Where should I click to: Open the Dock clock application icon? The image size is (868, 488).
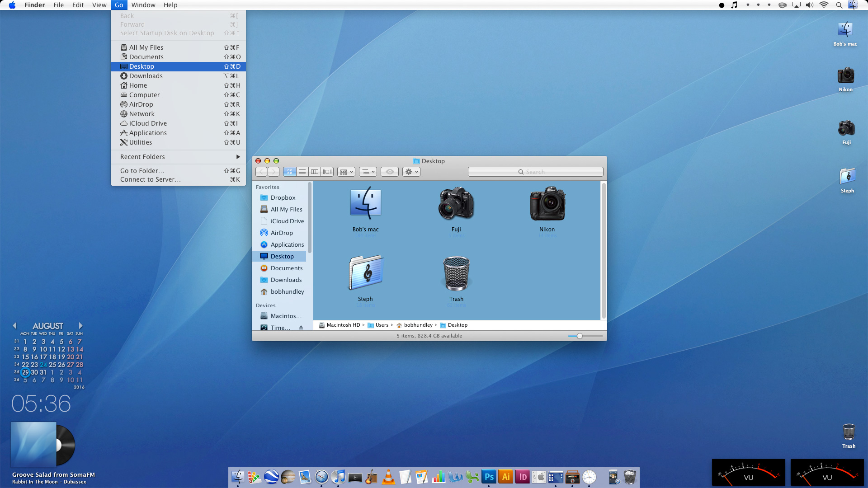click(x=589, y=477)
